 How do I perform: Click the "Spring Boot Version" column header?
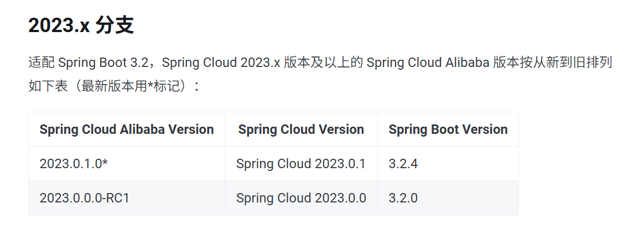(x=448, y=129)
